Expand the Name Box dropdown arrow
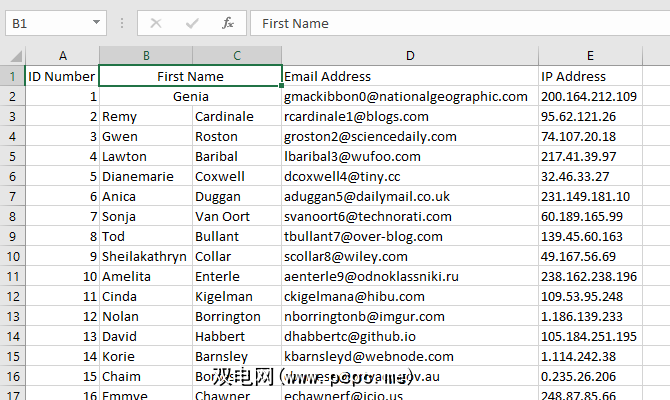The width and height of the screenshot is (670, 400). click(x=97, y=22)
